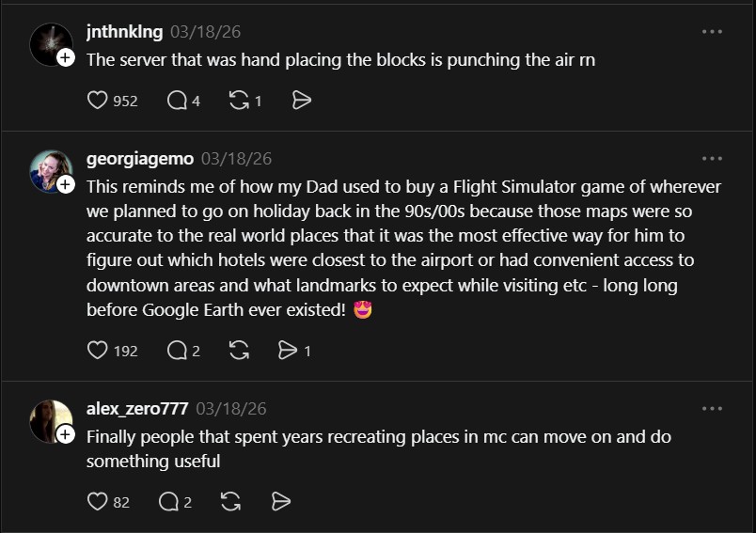
Task: Reply to alex_zero777's comment
Action: pyautogui.click(x=169, y=502)
